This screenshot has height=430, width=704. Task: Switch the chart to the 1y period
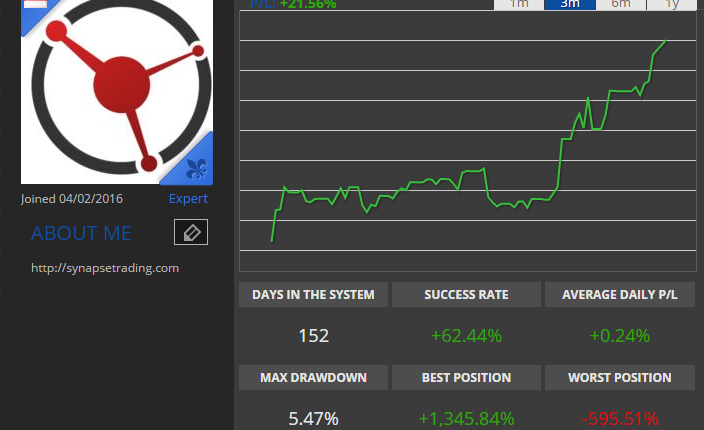point(672,4)
